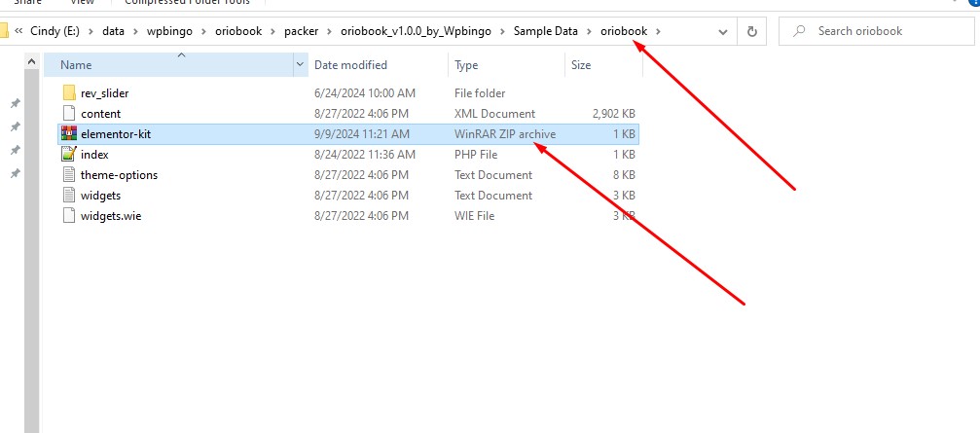Viewport: 980px width, 433px height.
Task: Click the refresh button beside address bar
Action: [751, 31]
